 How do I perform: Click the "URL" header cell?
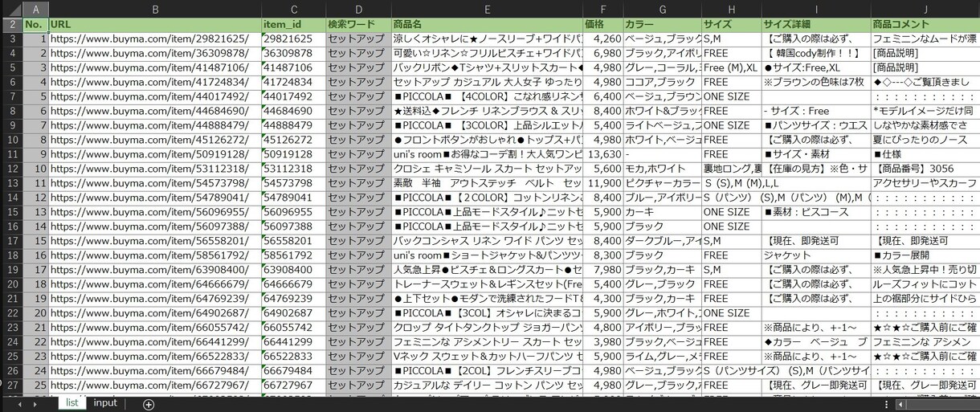coord(155,24)
